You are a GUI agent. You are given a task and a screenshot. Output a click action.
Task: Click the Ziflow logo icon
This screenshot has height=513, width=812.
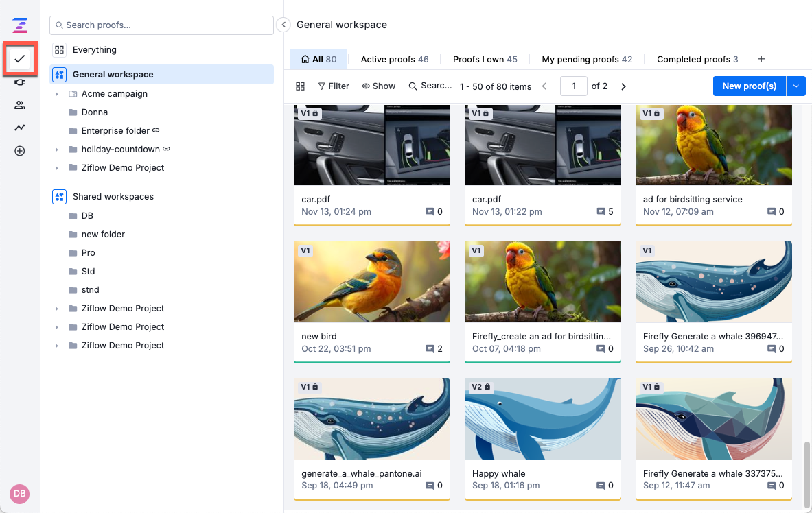click(x=20, y=26)
